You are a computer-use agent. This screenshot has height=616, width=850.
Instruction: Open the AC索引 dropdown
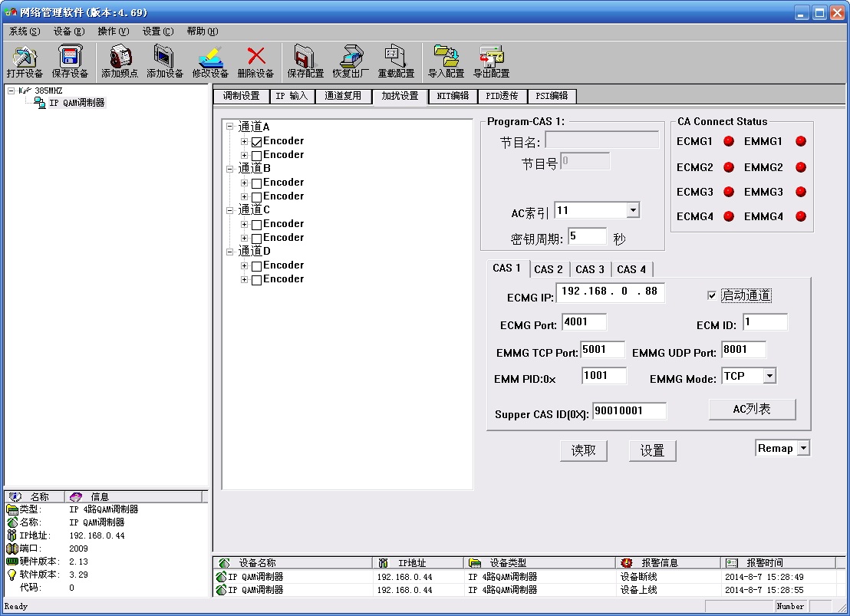coord(633,210)
